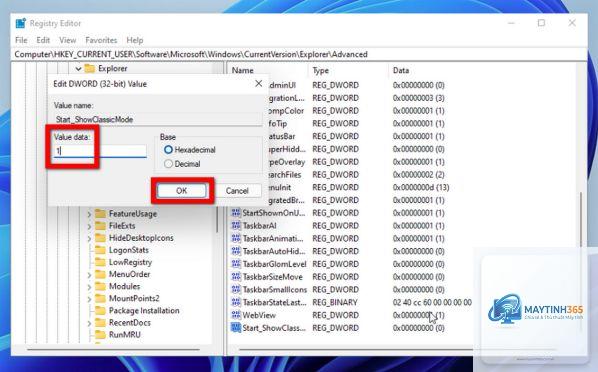This screenshot has height=372, width=598.
Task: Expand the FileExts tree node
Action: (89, 227)
